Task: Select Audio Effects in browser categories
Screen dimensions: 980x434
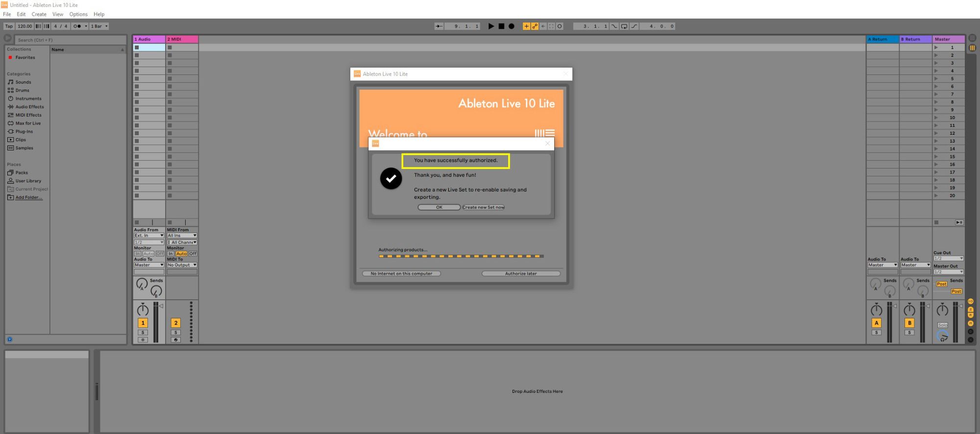Action: [x=29, y=107]
